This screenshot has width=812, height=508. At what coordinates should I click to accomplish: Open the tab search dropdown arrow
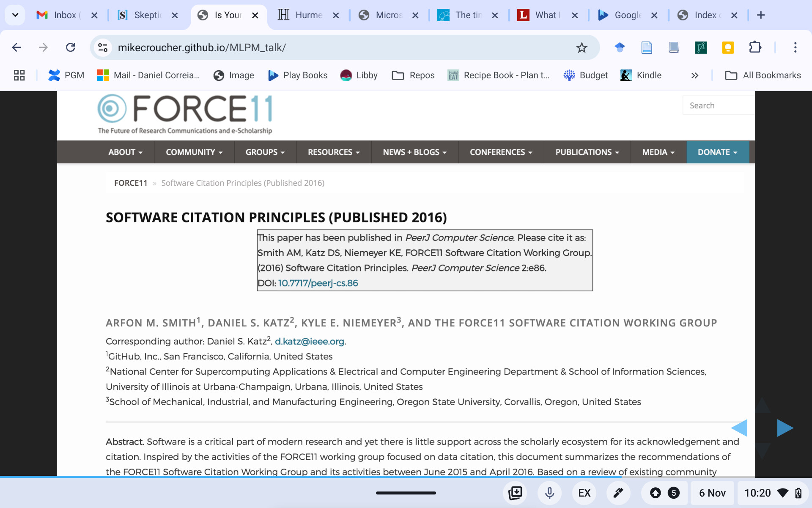(x=15, y=15)
